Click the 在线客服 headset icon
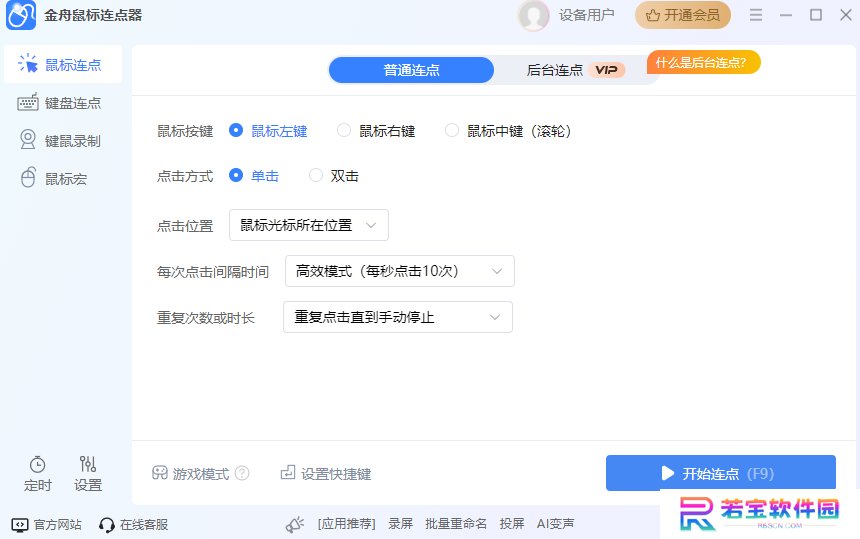Image resolution: width=860 pixels, height=539 pixels. 106,525
